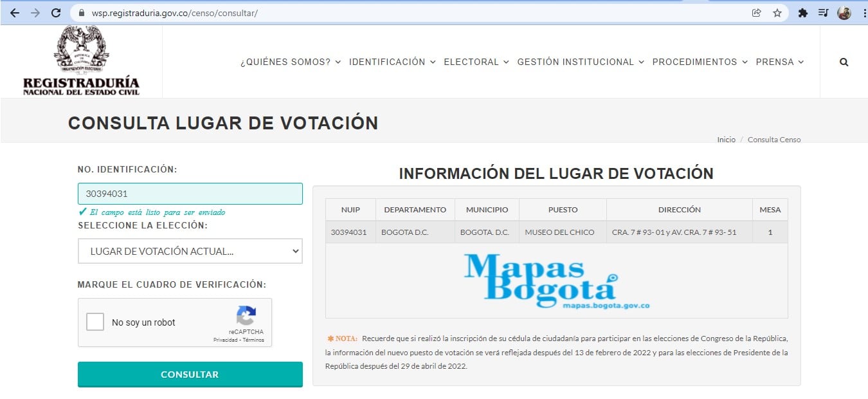Click the Registraduría Nacional logo
This screenshot has height=399, width=868.
(x=81, y=61)
